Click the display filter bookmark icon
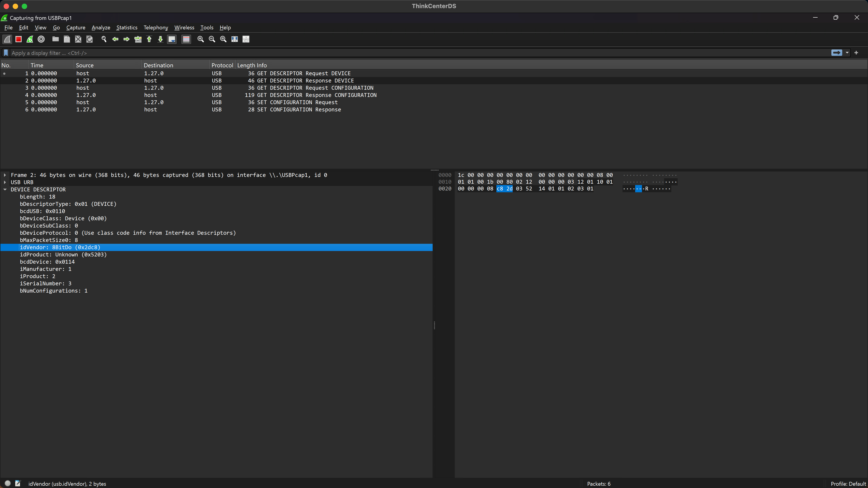The height and width of the screenshot is (488, 868). point(6,53)
